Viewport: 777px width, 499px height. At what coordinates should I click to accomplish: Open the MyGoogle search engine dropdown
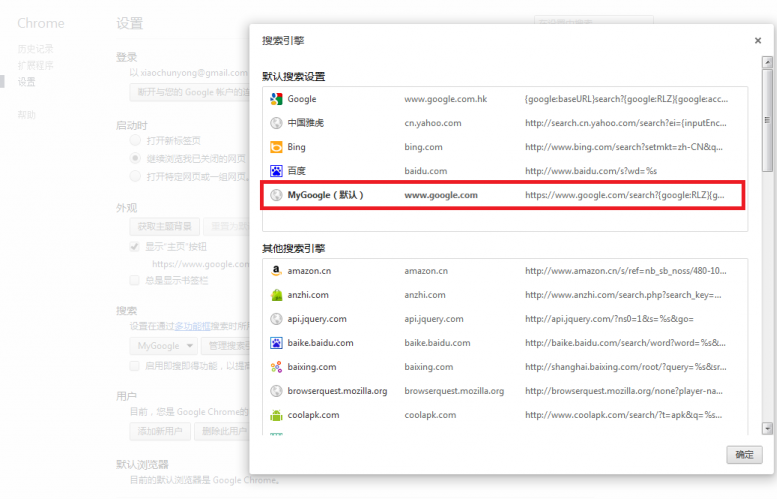click(x=164, y=346)
